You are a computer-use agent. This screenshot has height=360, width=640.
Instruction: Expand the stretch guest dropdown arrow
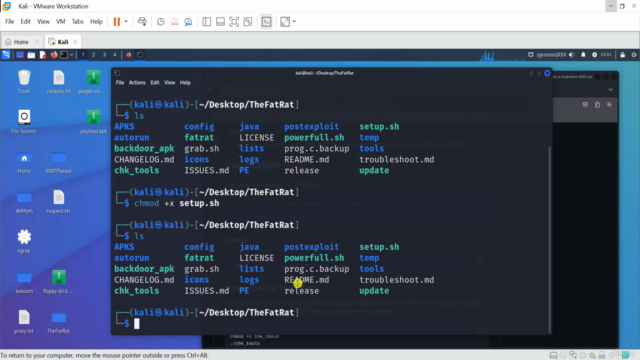tap(294, 22)
